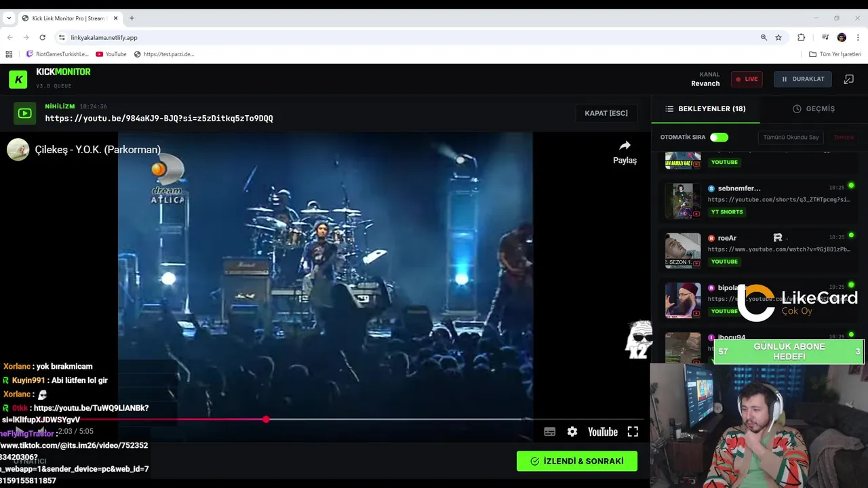Open Chrome extensions puzzle icon
The image size is (868, 488).
(802, 37)
